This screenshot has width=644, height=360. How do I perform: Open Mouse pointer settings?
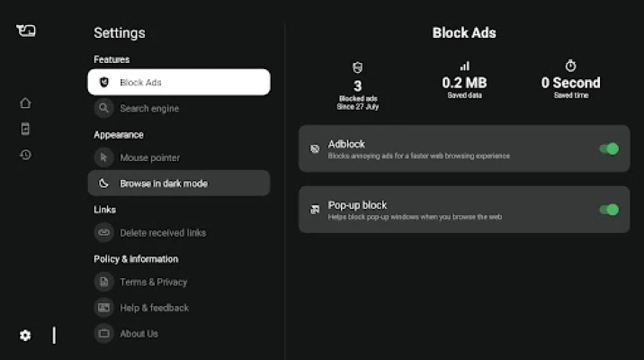click(149, 157)
